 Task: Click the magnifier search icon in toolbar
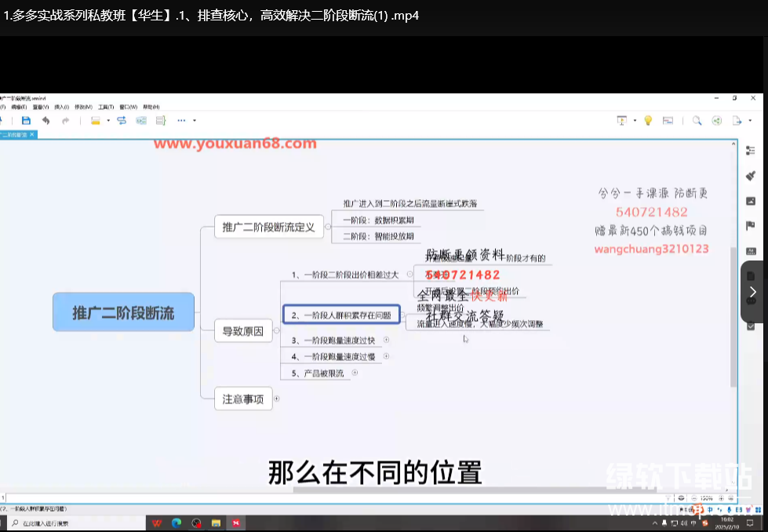[x=697, y=121]
